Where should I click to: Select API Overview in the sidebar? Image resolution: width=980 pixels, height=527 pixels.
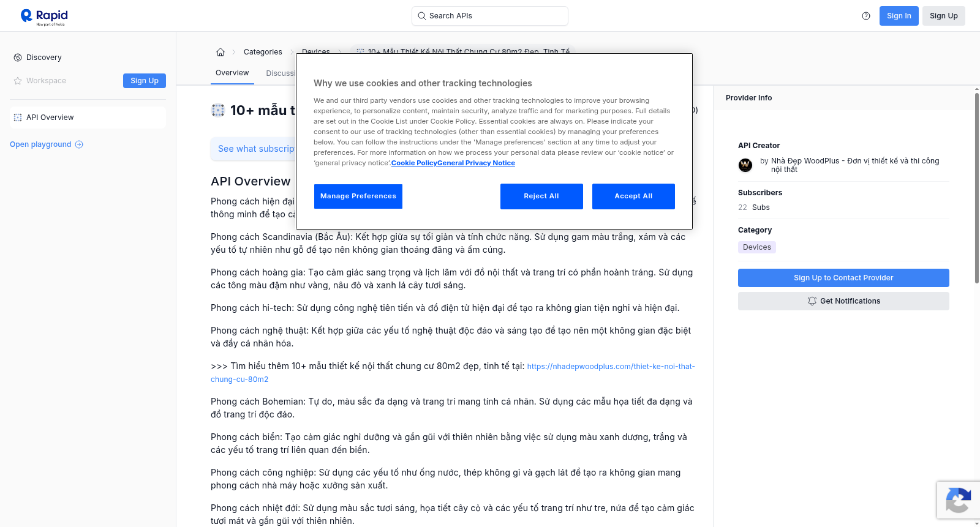(x=88, y=118)
